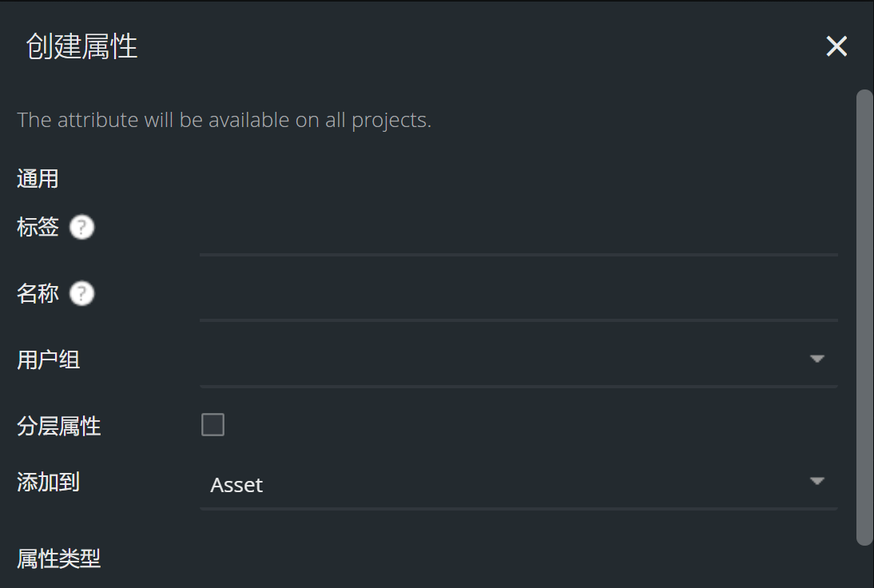Click the 添加到 field label
Viewport: 874px width, 588px height.
[48, 482]
